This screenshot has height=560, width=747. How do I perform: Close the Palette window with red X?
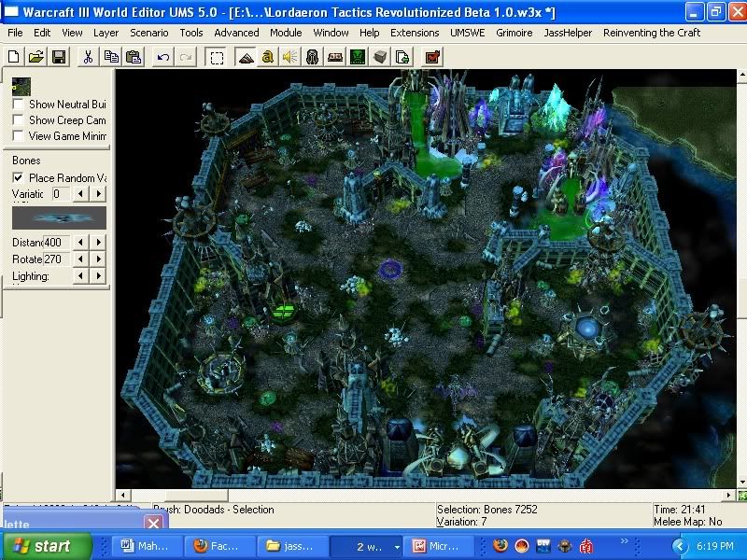[153, 524]
